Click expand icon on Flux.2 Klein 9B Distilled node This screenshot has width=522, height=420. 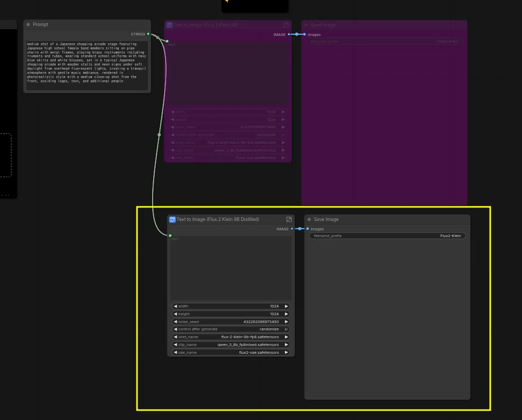[x=289, y=219]
